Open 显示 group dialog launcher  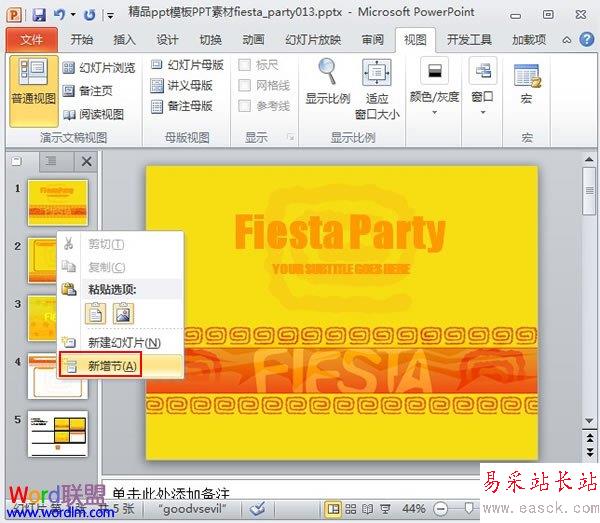pos(291,137)
